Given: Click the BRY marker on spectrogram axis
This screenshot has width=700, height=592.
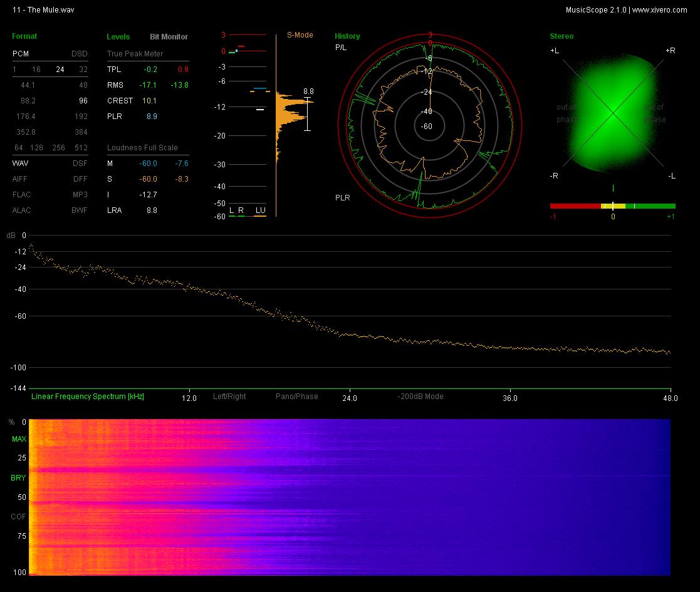Looking at the screenshot, I should [18, 478].
